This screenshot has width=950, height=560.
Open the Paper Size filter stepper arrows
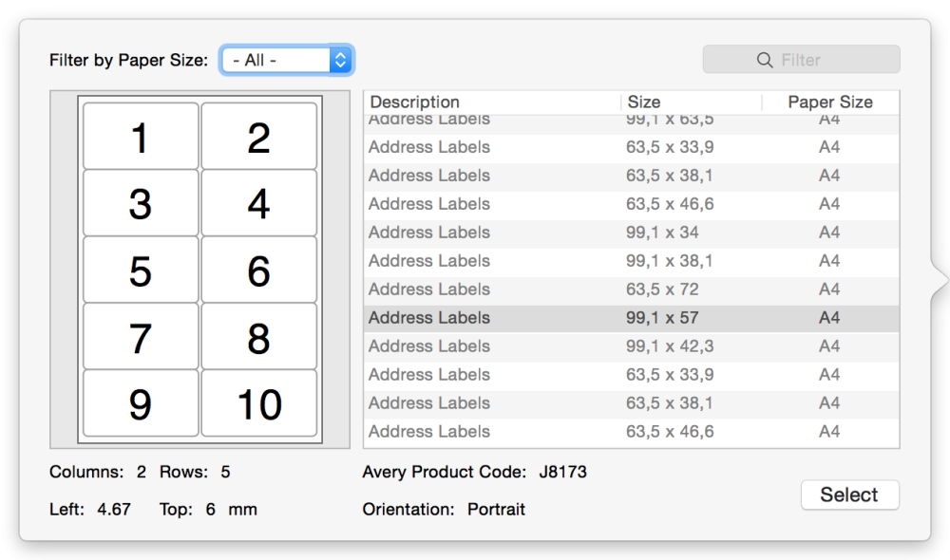tap(339, 59)
